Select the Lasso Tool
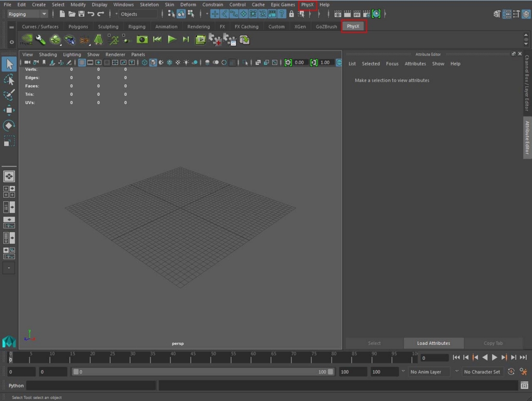This screenshot has width=532, height=401. click(x=9, y=80)
